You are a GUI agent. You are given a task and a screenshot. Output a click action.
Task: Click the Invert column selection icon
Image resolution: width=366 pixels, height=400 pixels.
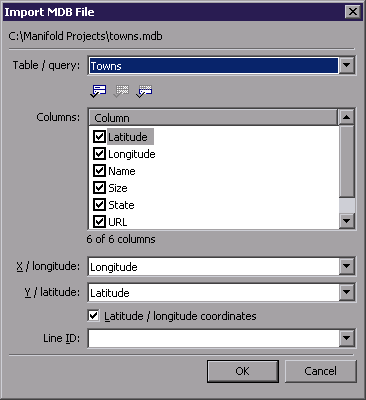pos(144,91)
